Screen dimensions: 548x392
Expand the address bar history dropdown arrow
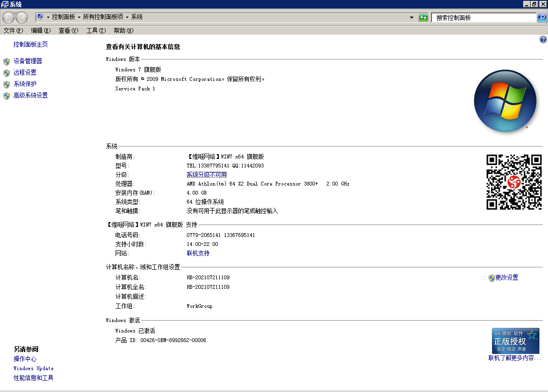(x=411, y=18)
